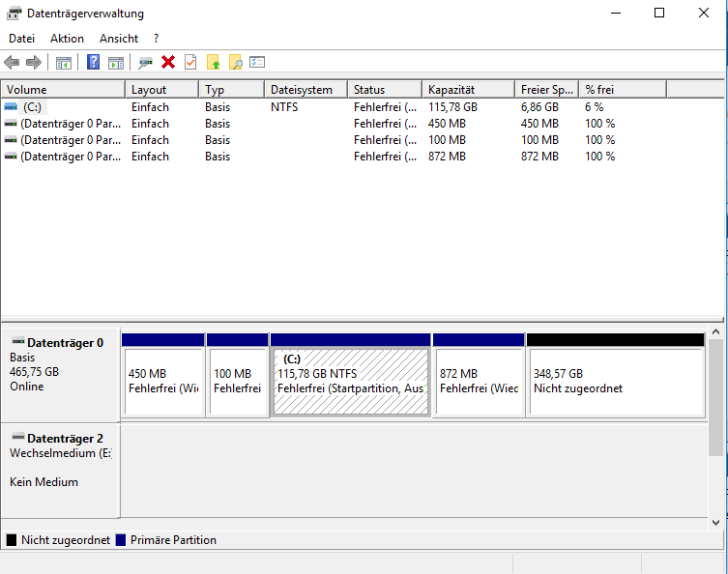
Task: Click the 6,86 GB free space cell
Action: [x=539, y=107]
